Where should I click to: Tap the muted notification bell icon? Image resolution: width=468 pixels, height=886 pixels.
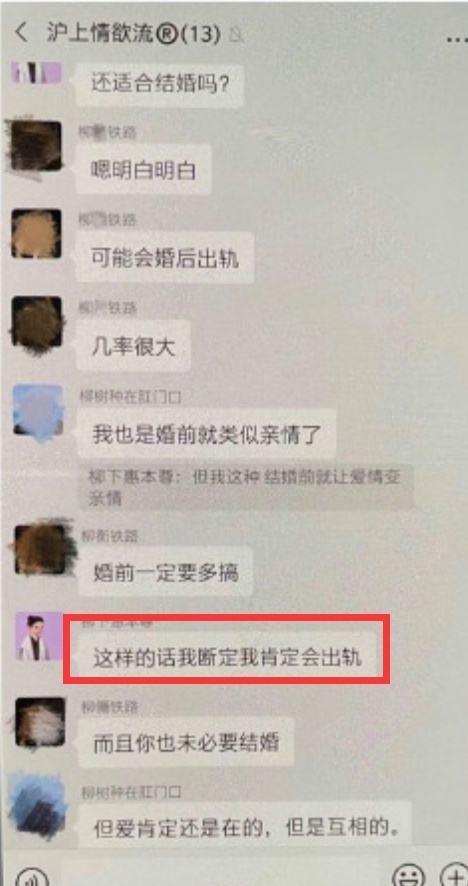[236, 36]
